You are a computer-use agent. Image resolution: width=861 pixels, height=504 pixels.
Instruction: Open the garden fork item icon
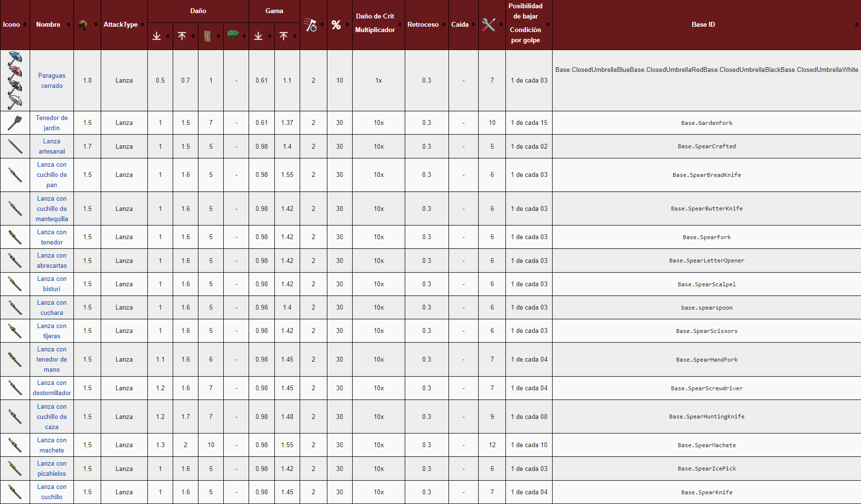pyautogui.click(x=15, y=123)
